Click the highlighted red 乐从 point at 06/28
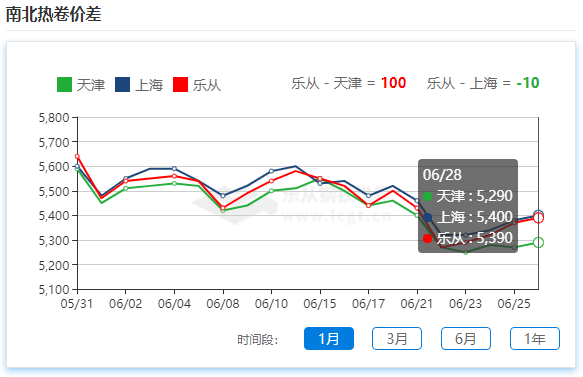Image resolution: width=583 pixels, height=377 pixels. (x=538, y=218)
